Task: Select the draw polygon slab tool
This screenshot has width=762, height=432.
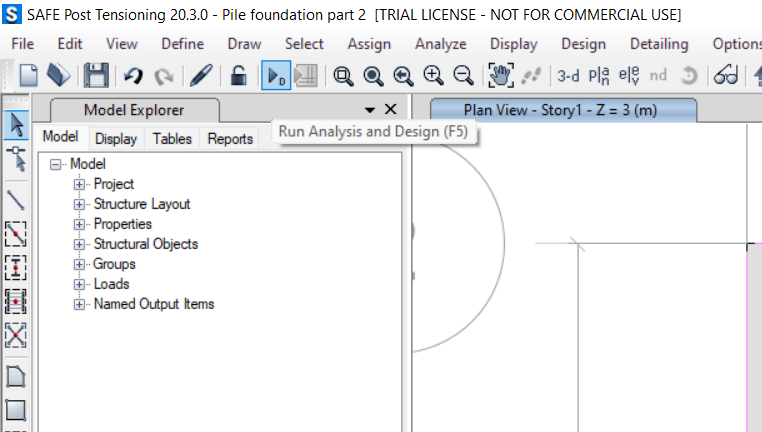Action: [16, 377]
